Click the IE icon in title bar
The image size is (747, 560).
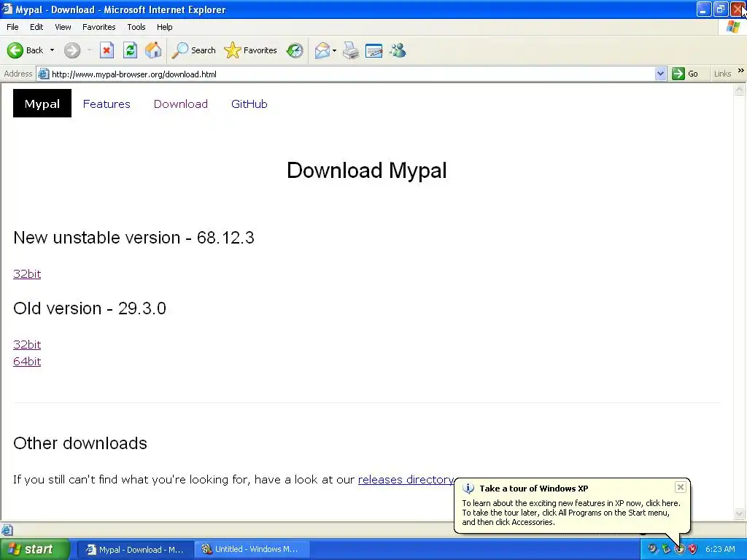(7, 9)
